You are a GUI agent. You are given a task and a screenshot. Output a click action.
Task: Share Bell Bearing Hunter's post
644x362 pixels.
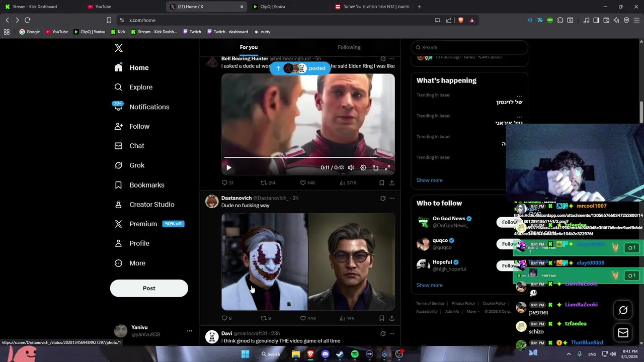click(392, 183)
